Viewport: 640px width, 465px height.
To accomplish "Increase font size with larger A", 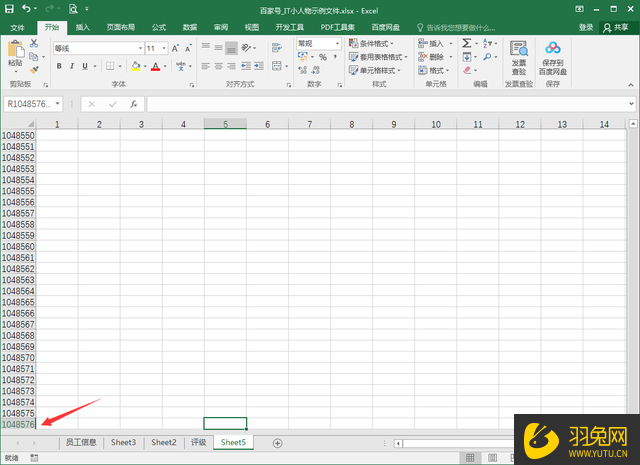I will click(x=175, y=49).
